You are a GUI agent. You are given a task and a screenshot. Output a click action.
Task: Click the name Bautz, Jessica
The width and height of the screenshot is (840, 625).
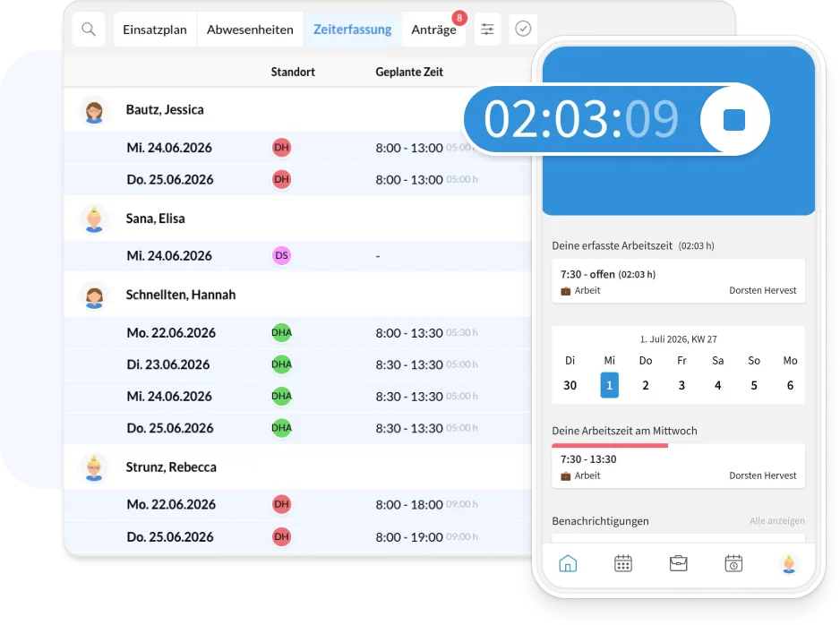(165, 110)
